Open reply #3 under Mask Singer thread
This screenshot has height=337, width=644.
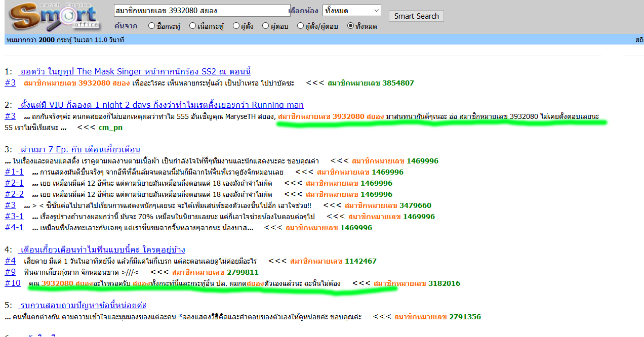(10, 82)
